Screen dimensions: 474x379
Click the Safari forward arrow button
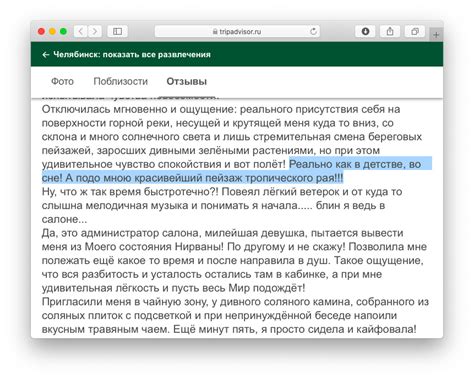coord(95,31)
